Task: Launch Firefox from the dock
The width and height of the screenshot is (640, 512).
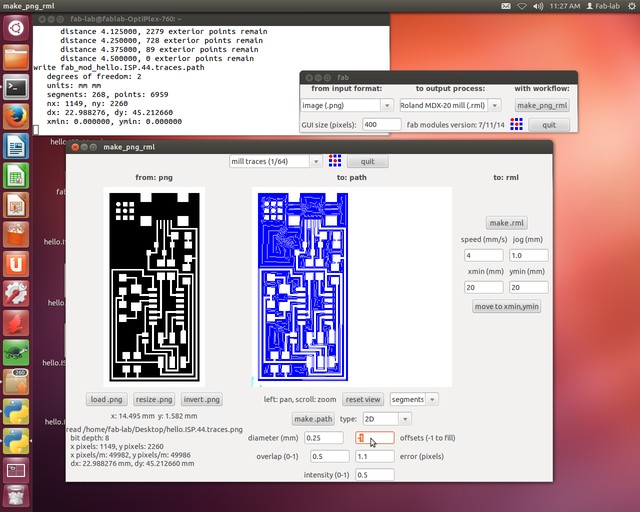Action: tap(16, 117)
